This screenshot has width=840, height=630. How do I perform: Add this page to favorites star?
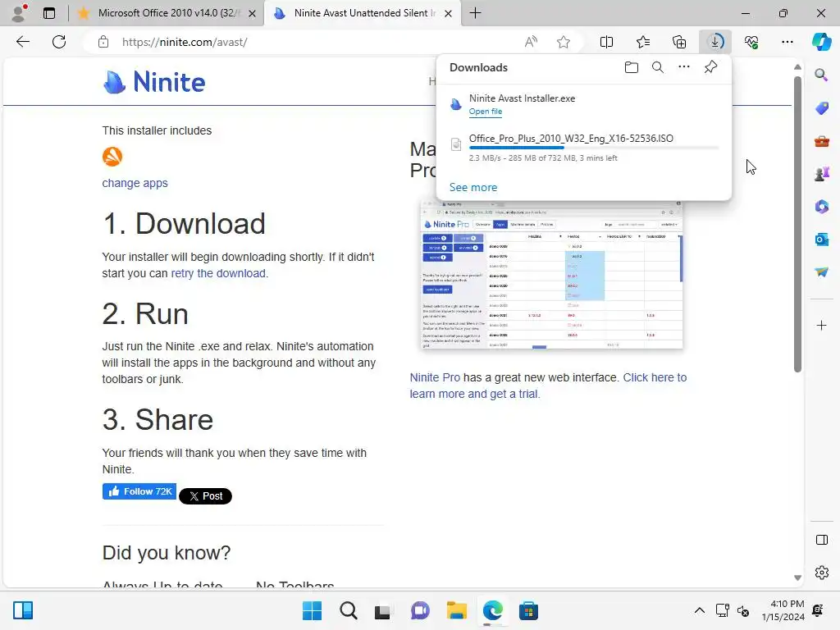click(x=563, y=42)
